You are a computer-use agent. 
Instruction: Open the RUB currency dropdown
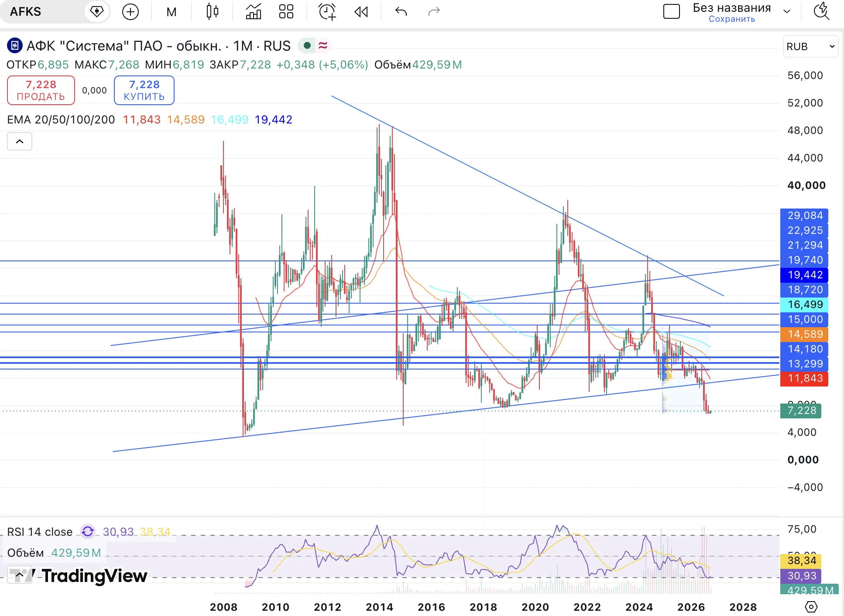(810, 46)
